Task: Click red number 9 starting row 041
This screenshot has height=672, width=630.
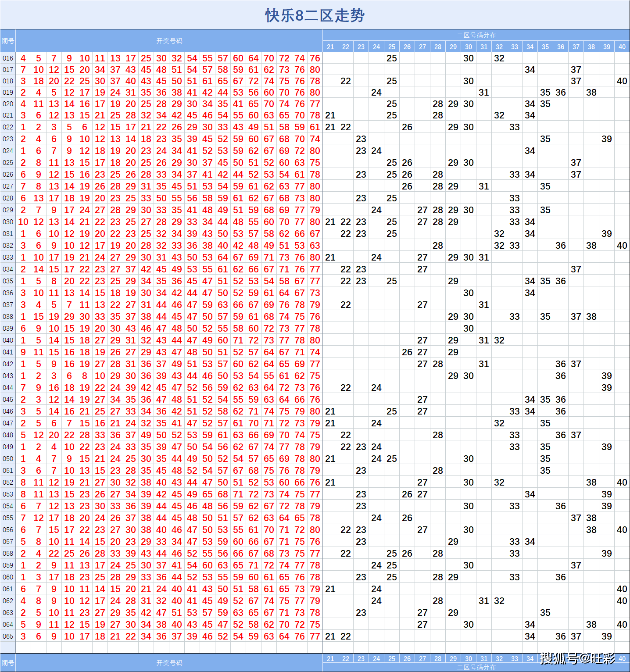Action: click(x=23, y=352)
